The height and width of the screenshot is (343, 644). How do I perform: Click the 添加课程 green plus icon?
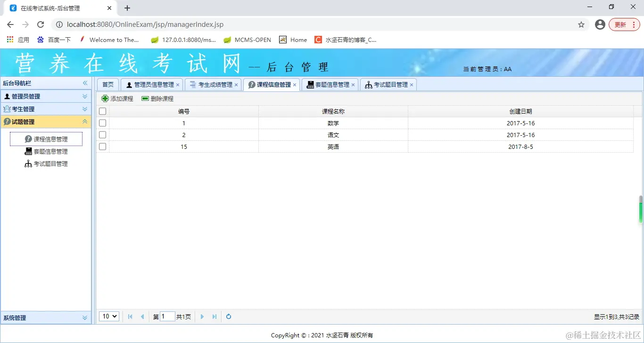tap(105, 98)
